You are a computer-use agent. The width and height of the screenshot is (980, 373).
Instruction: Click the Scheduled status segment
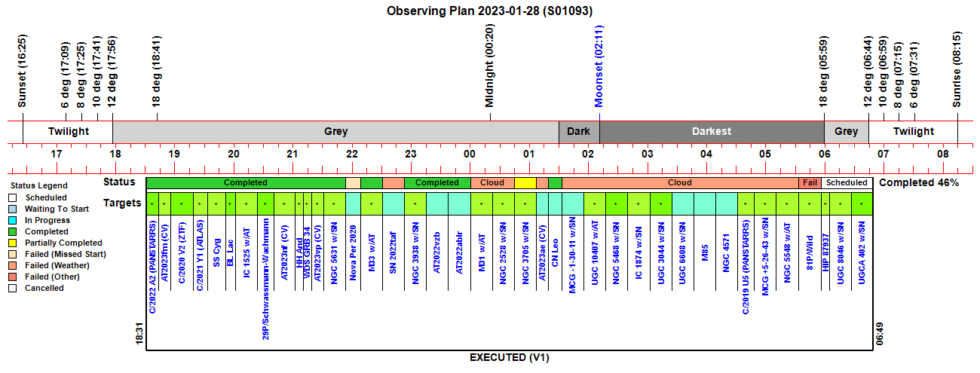pyautogui.click(x=847, y=182)
